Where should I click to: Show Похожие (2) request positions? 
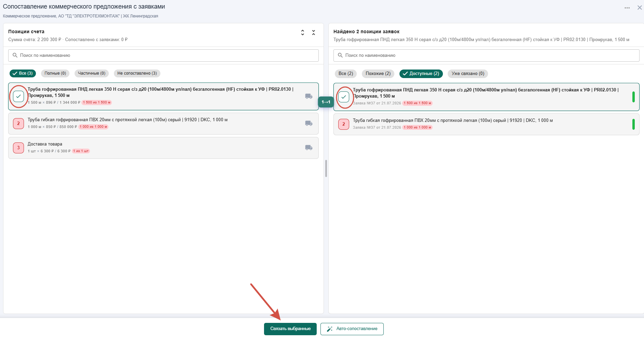point(378,74)
